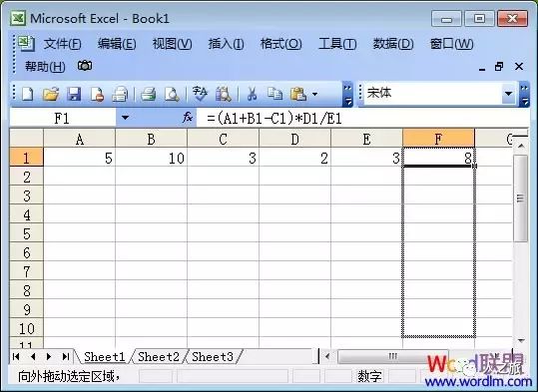Click the Name Box showing F1
538x392 pixels.
(x=63, y=118)
